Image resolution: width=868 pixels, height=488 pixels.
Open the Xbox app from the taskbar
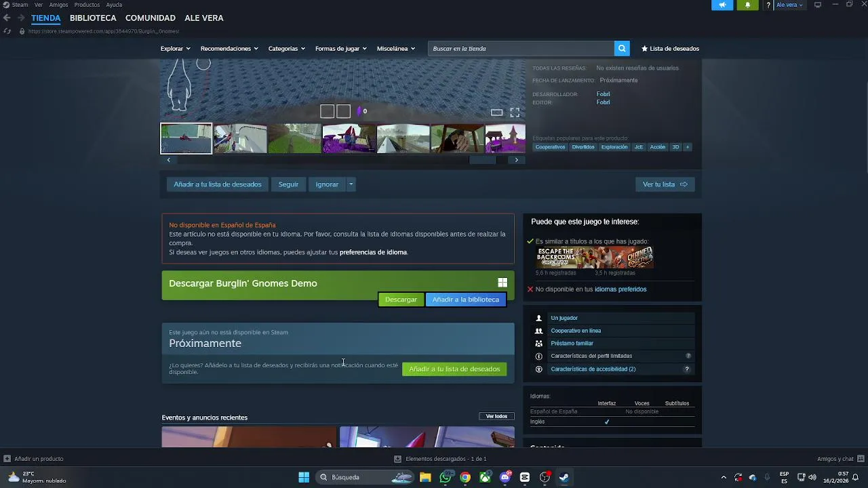(x=485, y=477)
